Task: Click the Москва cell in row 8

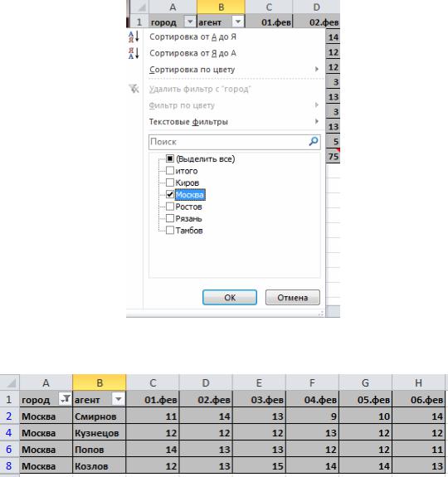Action: pos(46,465)
